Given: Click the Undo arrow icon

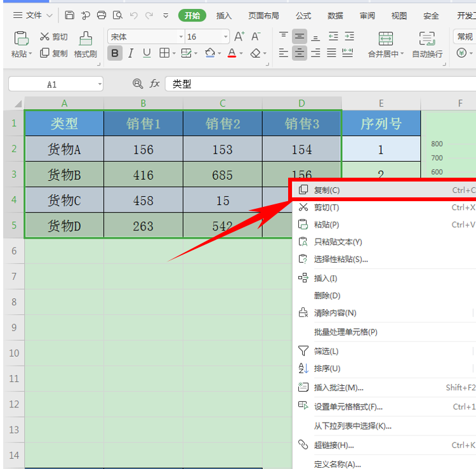Looking at the screenshot, I should [x=133, y=15].
